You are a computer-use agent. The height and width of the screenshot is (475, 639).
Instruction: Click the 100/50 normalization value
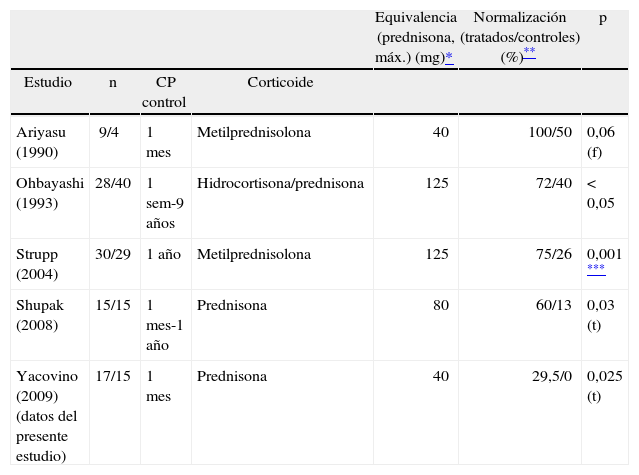tap(550, 132)
